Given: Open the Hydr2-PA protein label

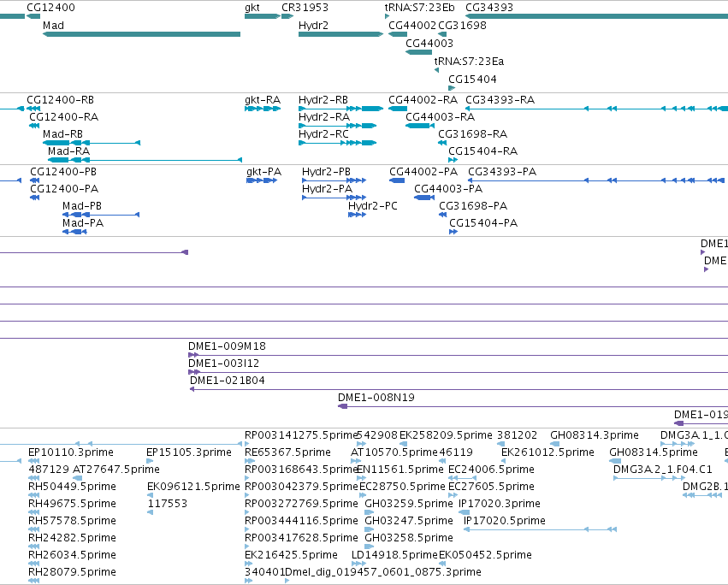Looking at the screenshot, I should pos(327,189).
